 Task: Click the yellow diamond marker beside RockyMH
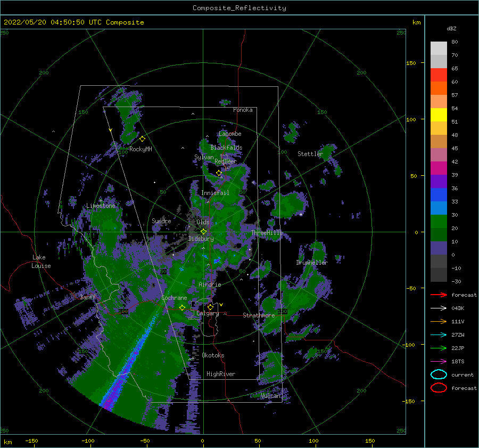(x=142, y=139)
